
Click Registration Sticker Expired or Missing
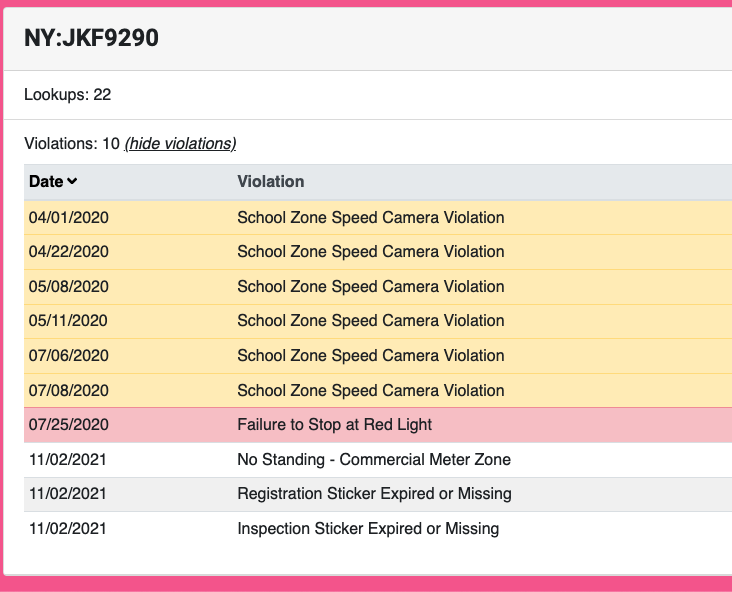(x=374, y=494)
